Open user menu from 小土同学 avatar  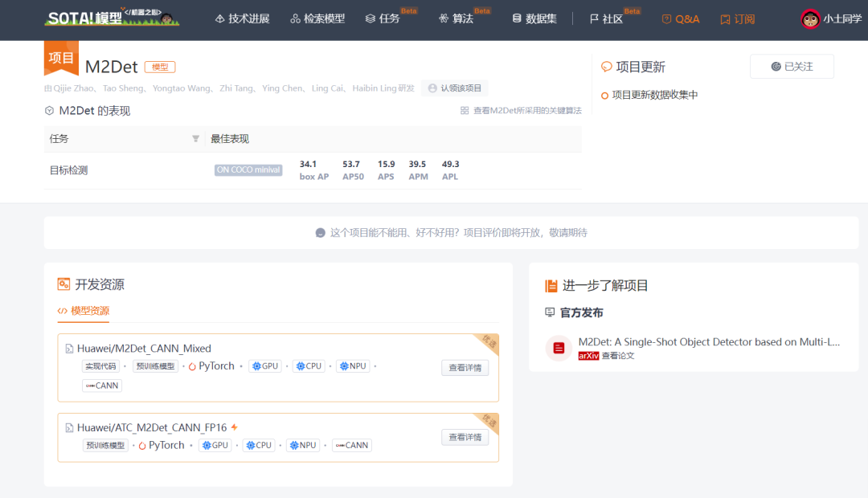pyautogui.click(x=811, y=18)
